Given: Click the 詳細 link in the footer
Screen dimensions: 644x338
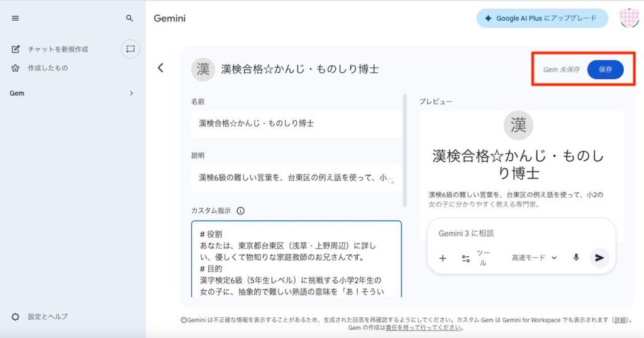Looking at the screenshot, I should (x=620, y=320).
